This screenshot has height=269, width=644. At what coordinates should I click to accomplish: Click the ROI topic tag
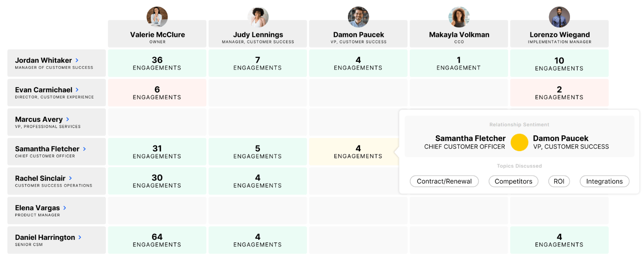[x=559, y=182]
